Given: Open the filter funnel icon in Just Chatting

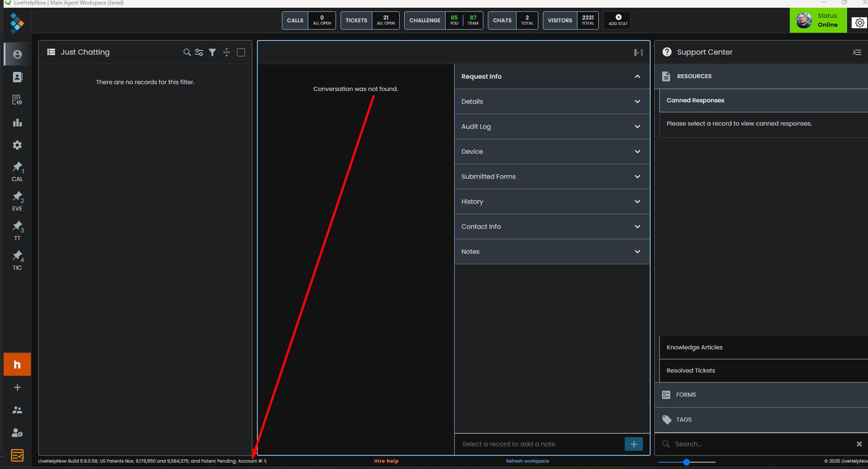Looking at the screenshot, I should click(x=212, y=52).
